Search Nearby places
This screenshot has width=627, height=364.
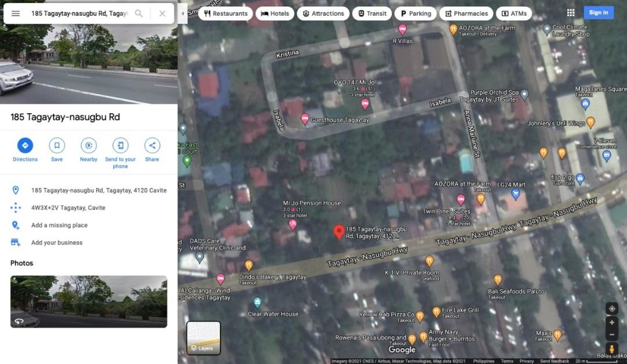(x=88, y=150)
